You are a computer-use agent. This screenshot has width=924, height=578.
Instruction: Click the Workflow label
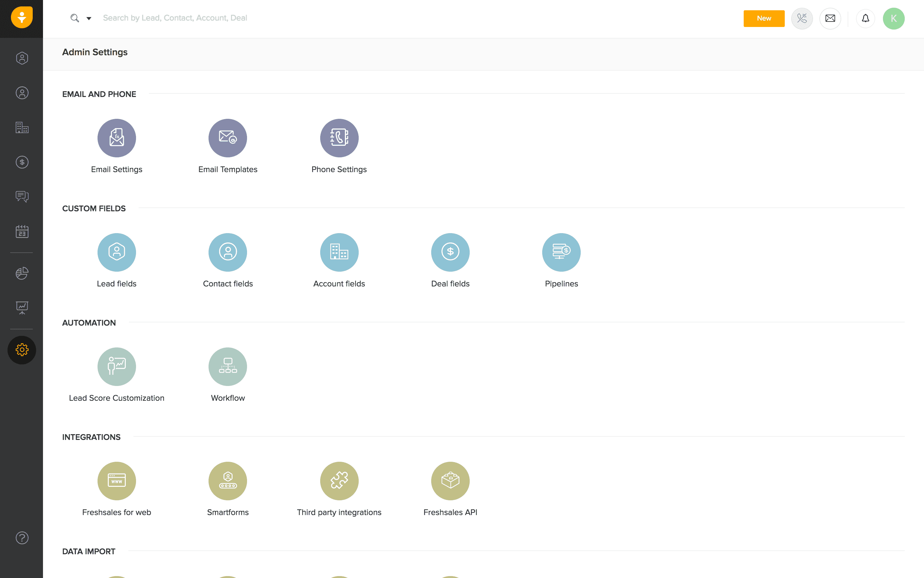click(x=227, y=398)
